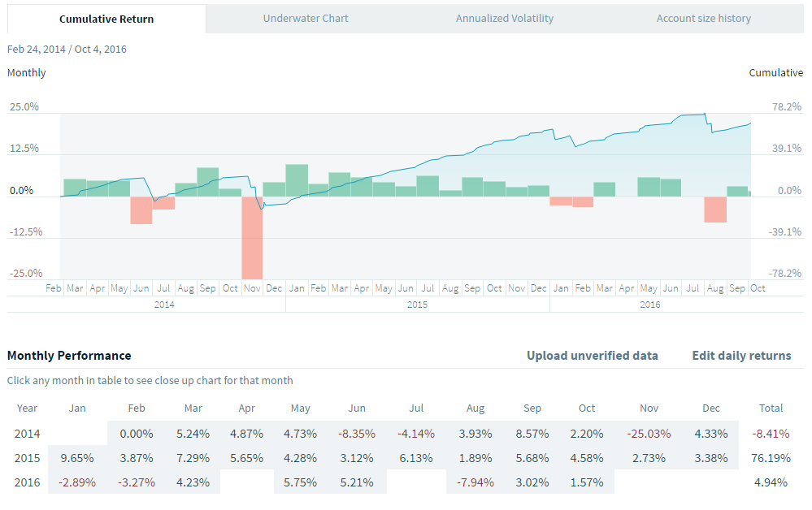Select the Account size history tab
This screenshot has height=510, width=812.
point(703,18)
